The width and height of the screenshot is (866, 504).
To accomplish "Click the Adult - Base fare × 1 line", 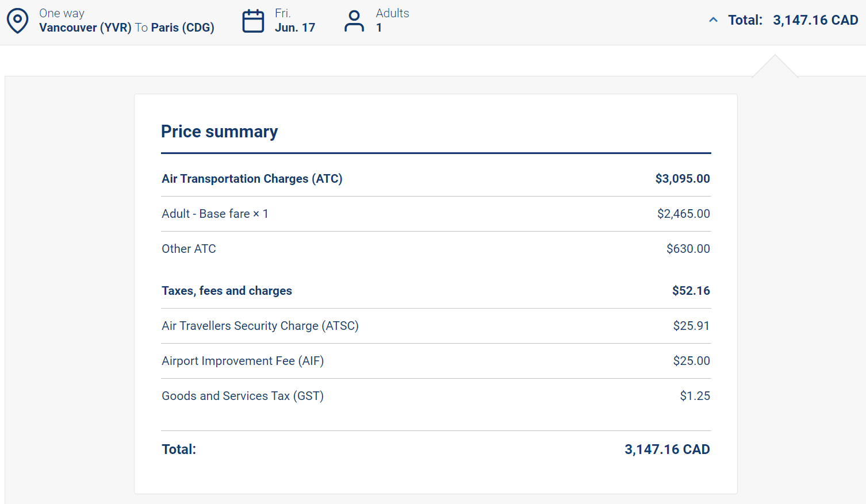I will [215, 214].
